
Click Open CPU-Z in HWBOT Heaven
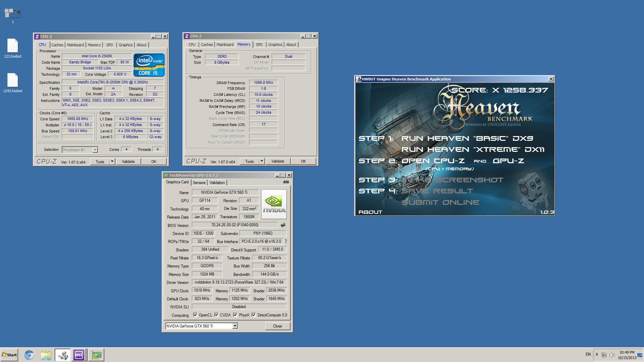(433, 161)
